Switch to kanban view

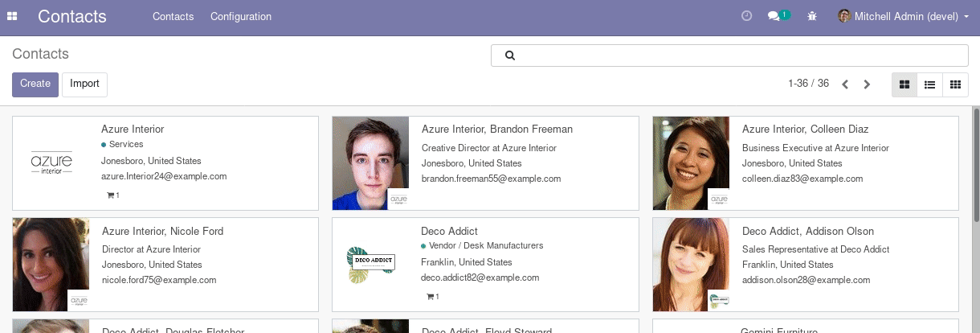point(904,84)
